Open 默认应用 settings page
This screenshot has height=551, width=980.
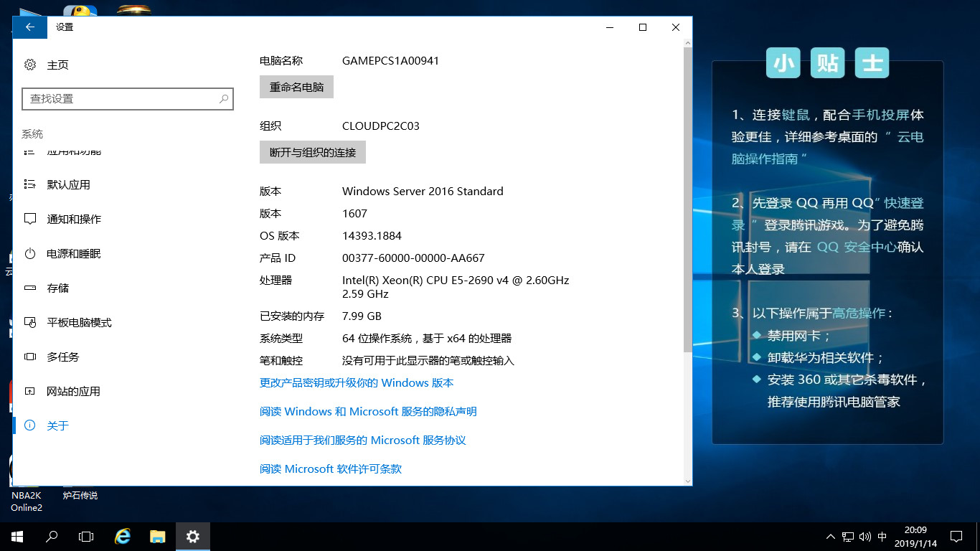[x=68, y=184]
